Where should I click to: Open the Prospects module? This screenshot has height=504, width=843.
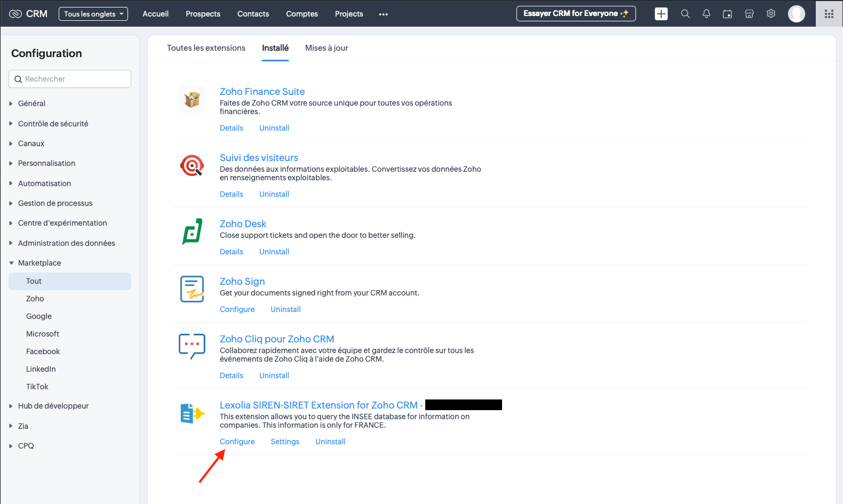coord(203,14)
